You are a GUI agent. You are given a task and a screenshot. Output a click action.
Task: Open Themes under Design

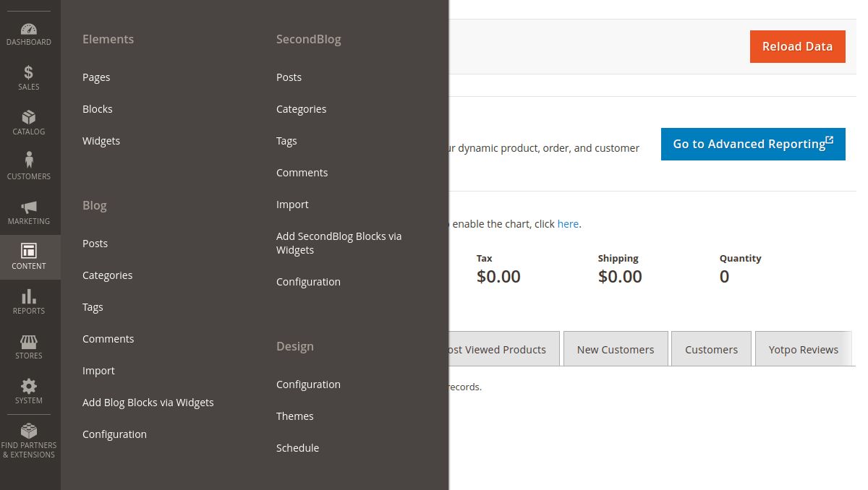pyautogui.click(x=295, y=416)
